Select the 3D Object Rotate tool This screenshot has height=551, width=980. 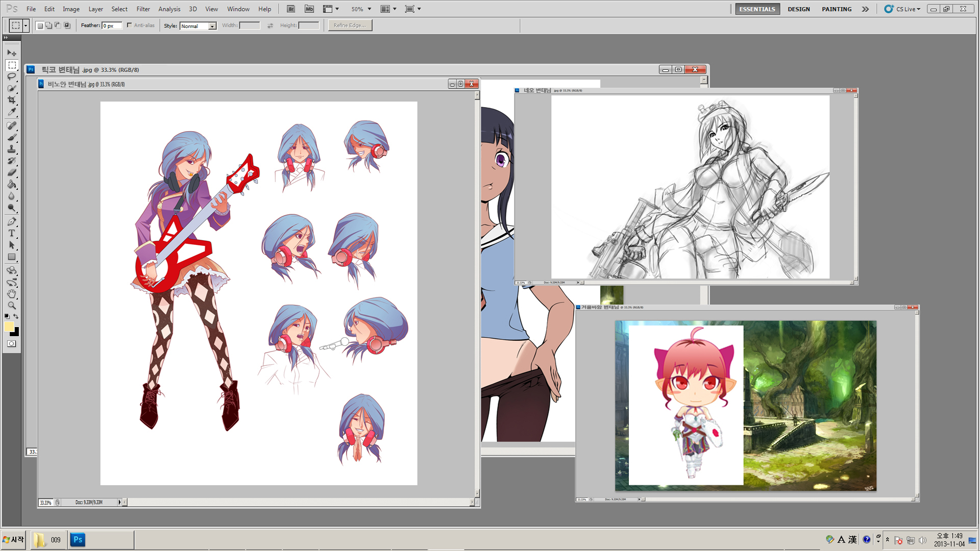point(12,270)
